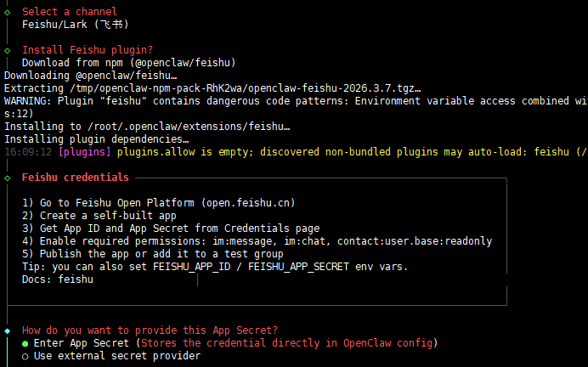Click step 5 Publish the app line
Screen dimensions: 588x367
153,254
